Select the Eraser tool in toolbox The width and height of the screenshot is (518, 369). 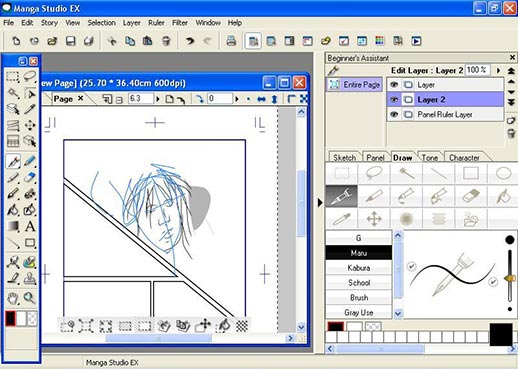click(30, 177)
